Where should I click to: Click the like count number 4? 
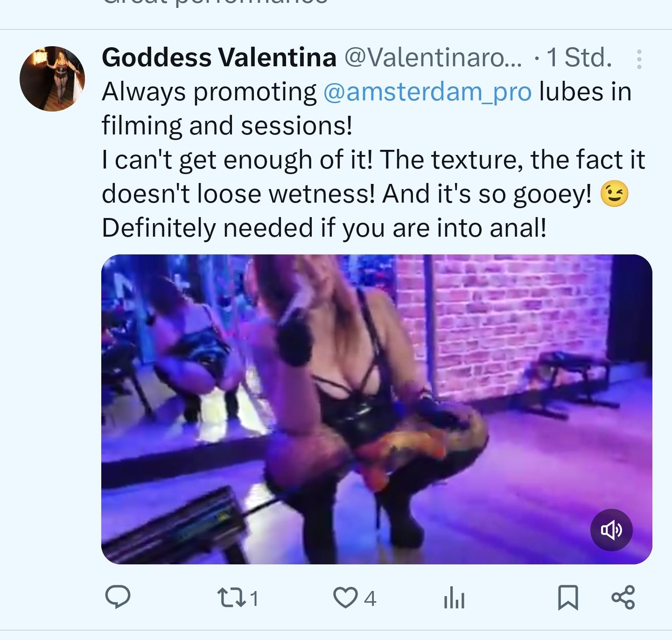tap(370, 598)
